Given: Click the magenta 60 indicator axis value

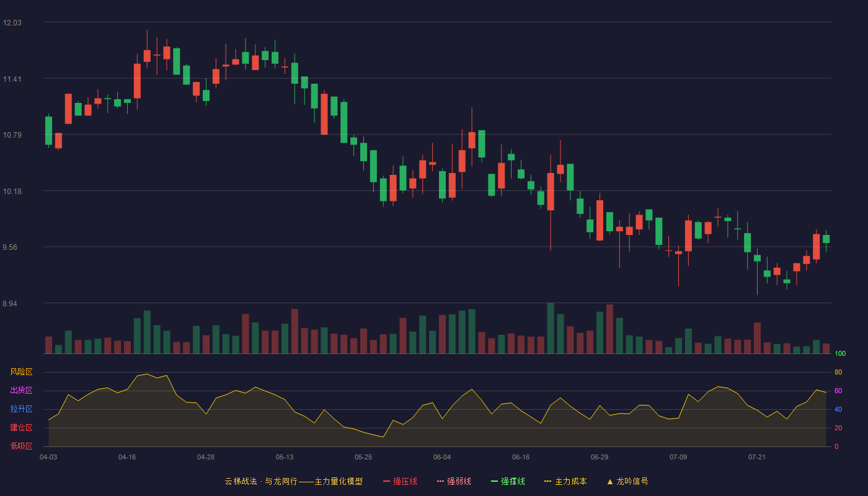Looking at the screenshot, I should tap(838, 391).
